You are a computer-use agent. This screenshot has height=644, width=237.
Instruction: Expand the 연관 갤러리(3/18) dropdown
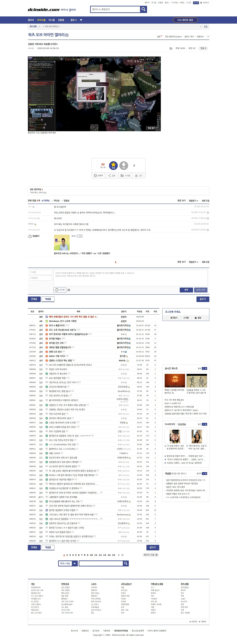pyautogui.click(x=173, y=37)
